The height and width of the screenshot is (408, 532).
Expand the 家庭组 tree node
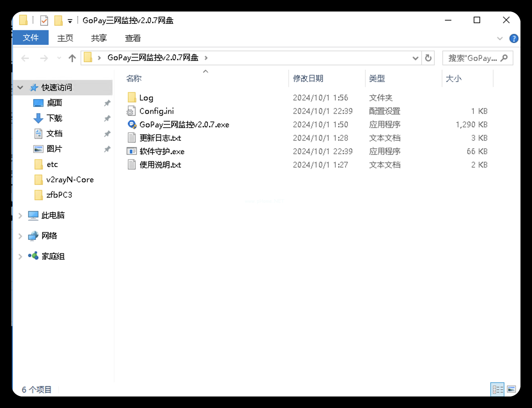[20, 256]
